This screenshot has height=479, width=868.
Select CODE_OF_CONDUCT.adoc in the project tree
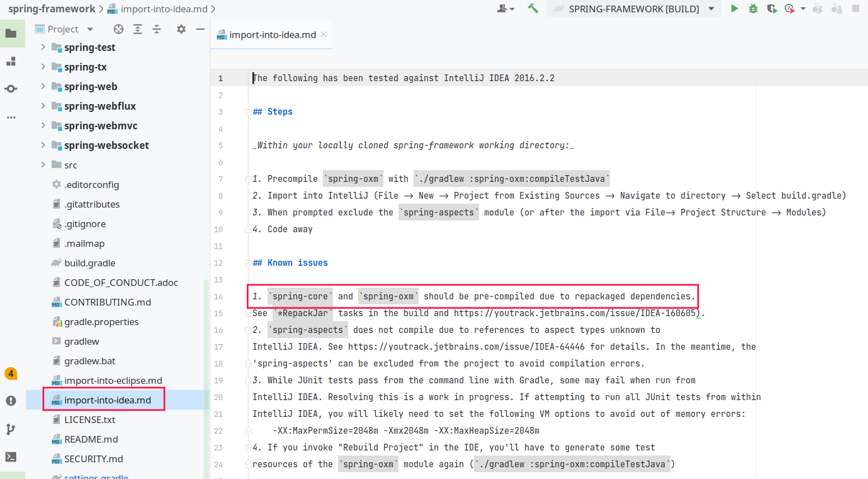coord(121,283)
